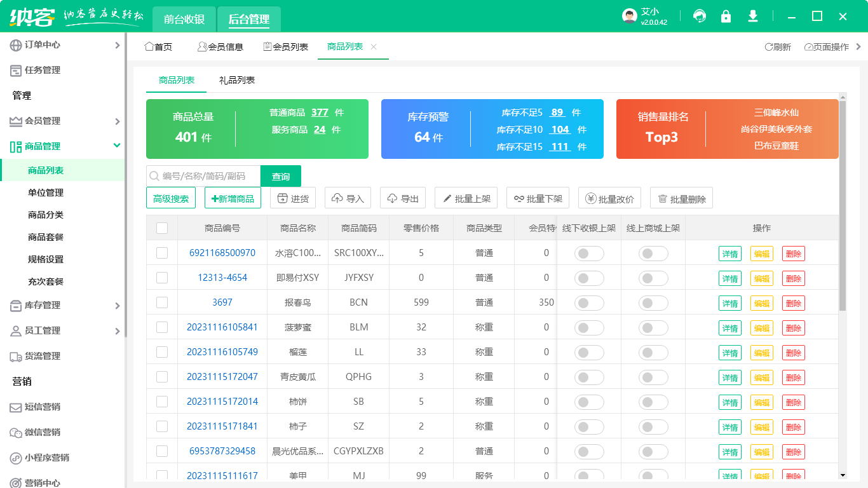Use the 批量改价 bulk price change tool
The image size is (868, 488).
pyautogui.click(x=608, y=198)
